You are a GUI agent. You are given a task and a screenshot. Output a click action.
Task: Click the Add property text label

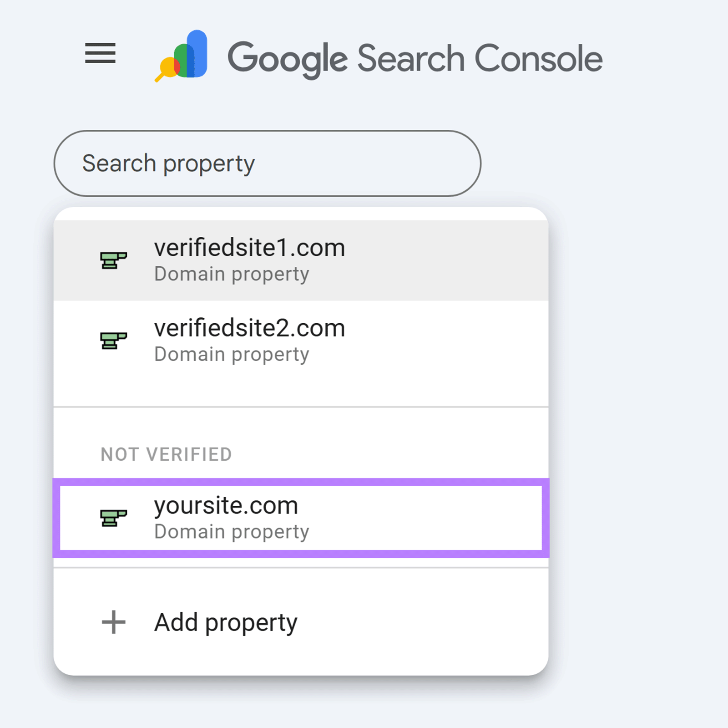pyautogui.click(x=225, y=621)
